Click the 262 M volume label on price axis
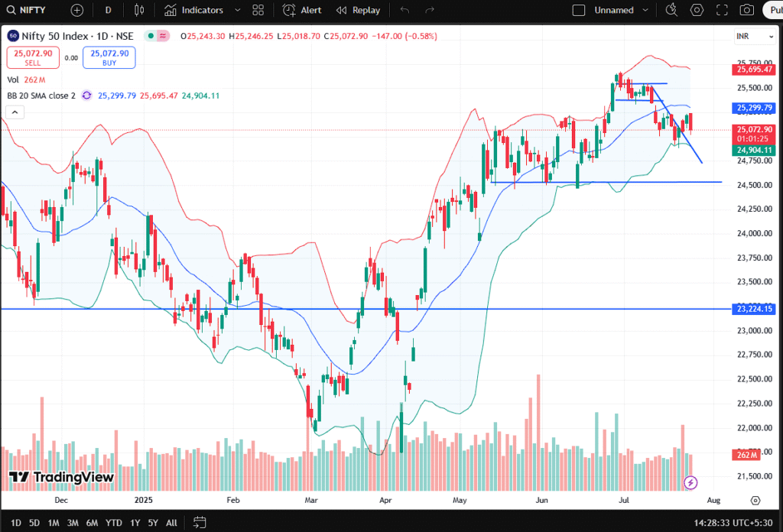 [x=746, y=455]
